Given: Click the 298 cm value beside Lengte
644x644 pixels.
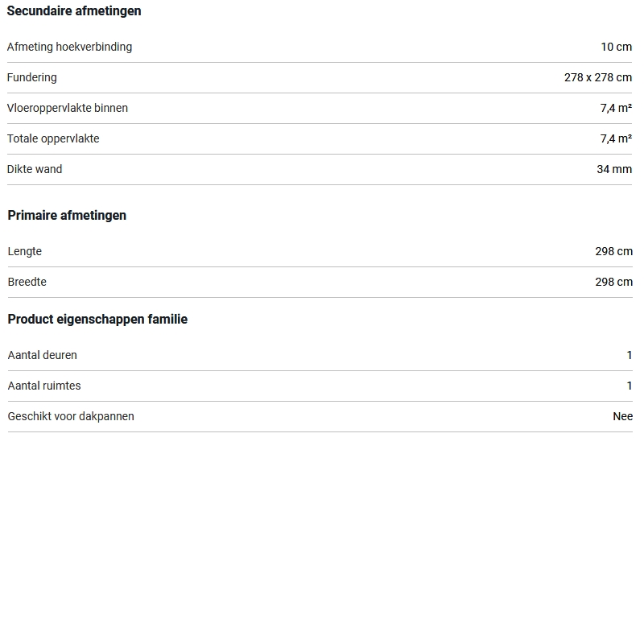Looking at the screenshot, I should (613, 251).
